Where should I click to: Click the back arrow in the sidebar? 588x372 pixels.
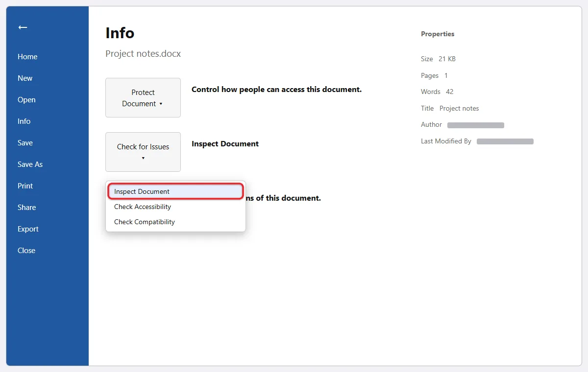[x=23, y=27]
